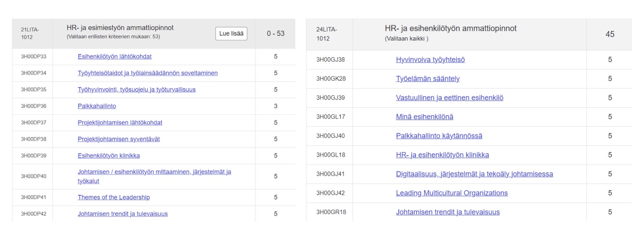The width and height of the screenshot is (644, 241).
Task: Open Projektijohtamisen lähtökohdat course
Action: (120, 123)
